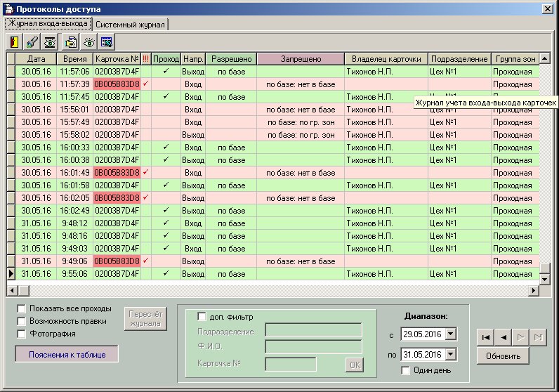Viewport: 559px width, 392px height.
Task: Click the Проход column header
Action: 166,59
